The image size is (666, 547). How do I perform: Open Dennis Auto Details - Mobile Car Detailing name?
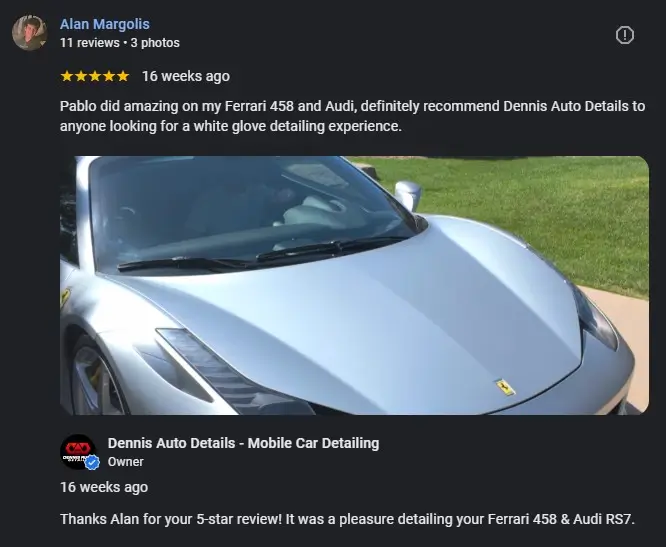243,443
